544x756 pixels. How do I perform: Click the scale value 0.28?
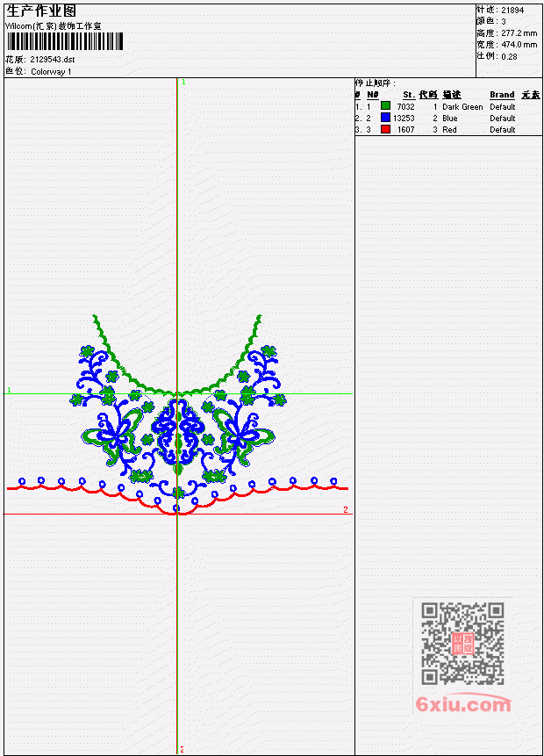pos(509,57)
